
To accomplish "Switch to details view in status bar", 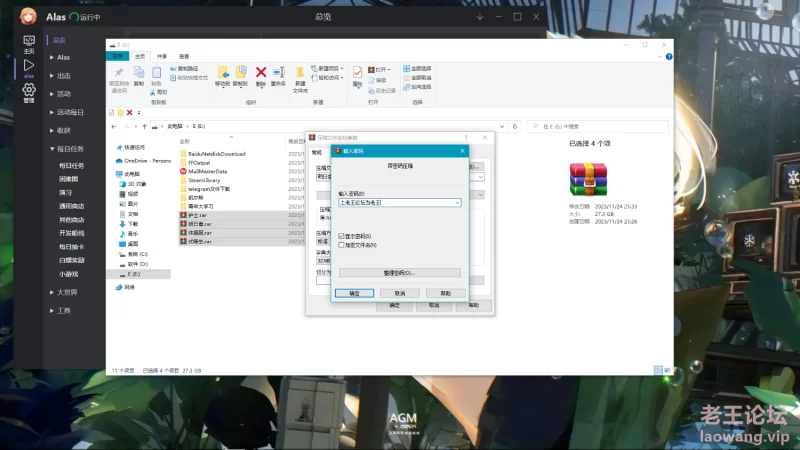I will click(658, 370).
